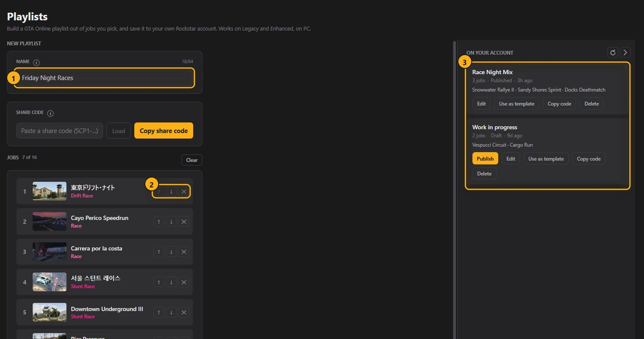Clear all jobs from the playlist
The image size is (644, 339).
[x=192, y=160]
